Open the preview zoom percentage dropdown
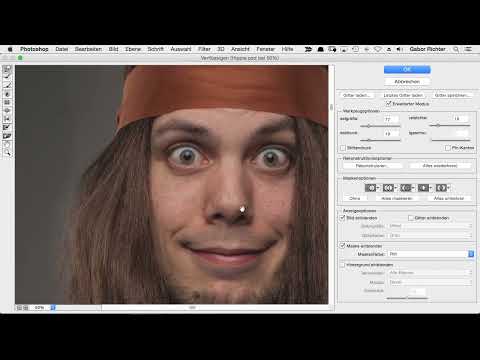This screenshot has height=360, width=480. click(53, 308)
